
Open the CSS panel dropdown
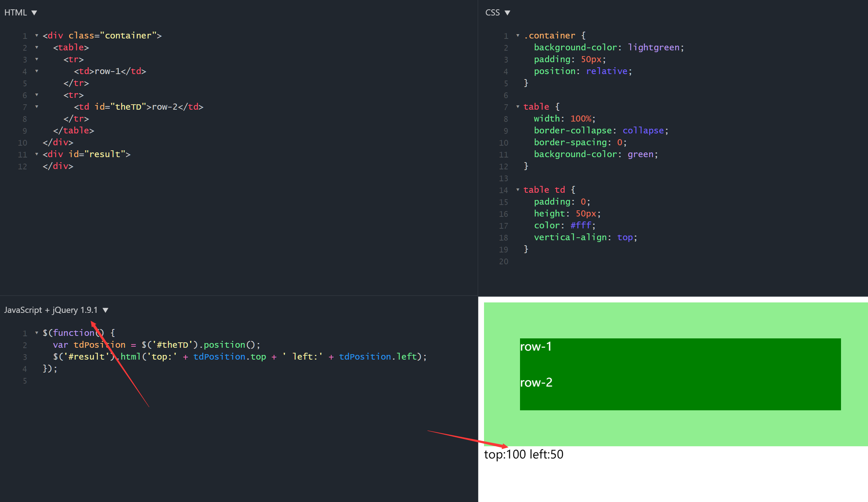point(498,13)
